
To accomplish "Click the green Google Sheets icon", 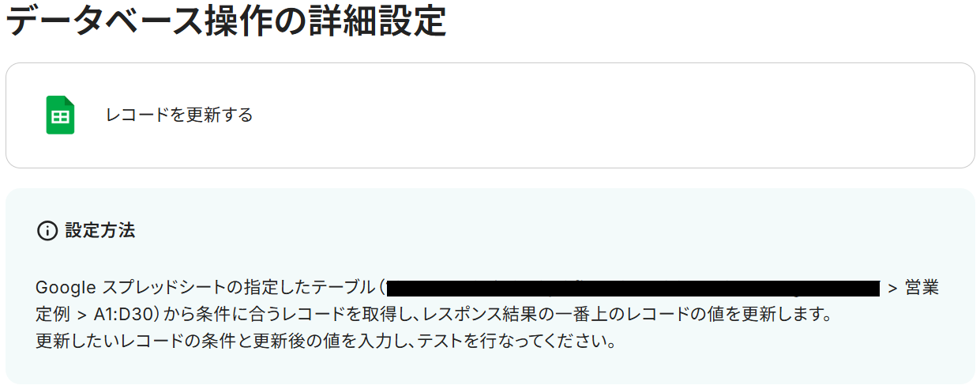I will tap(60, 115).
